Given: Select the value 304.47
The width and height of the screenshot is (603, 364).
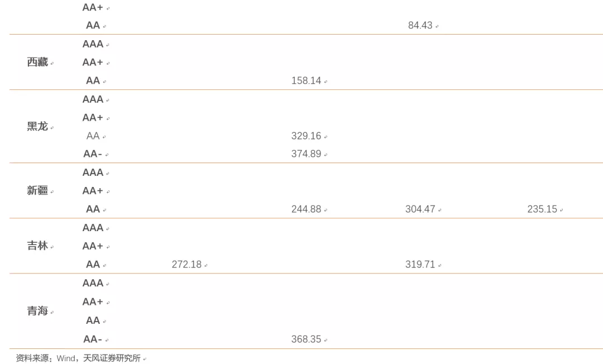Looking at the screenshot, I should tap(420, 209).
